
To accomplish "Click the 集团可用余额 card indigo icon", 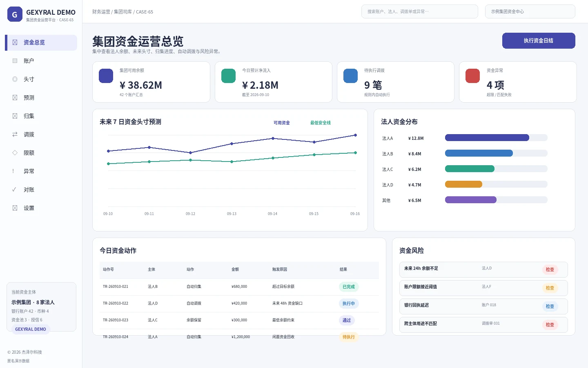I will tap(106, 76).
